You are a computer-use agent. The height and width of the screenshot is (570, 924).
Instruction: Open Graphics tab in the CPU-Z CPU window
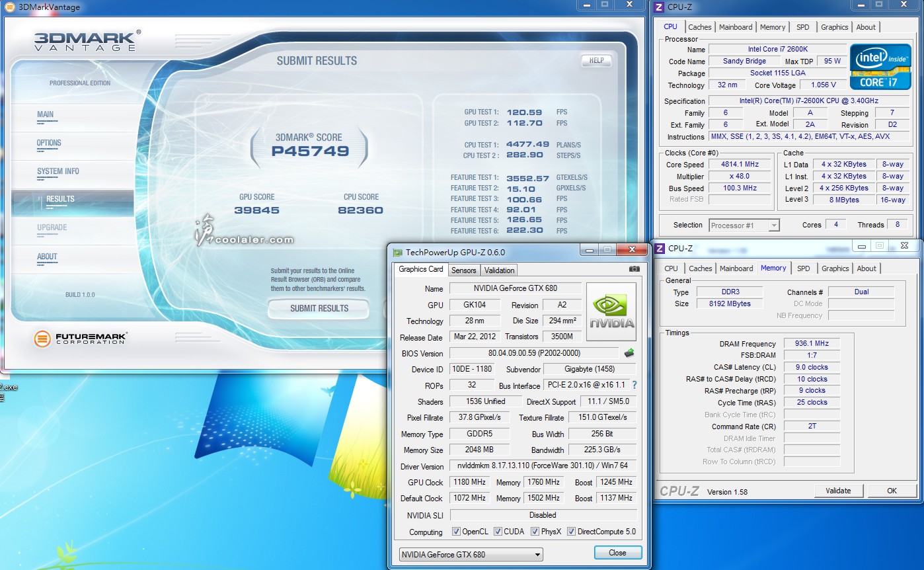click(x=835, y=27)
